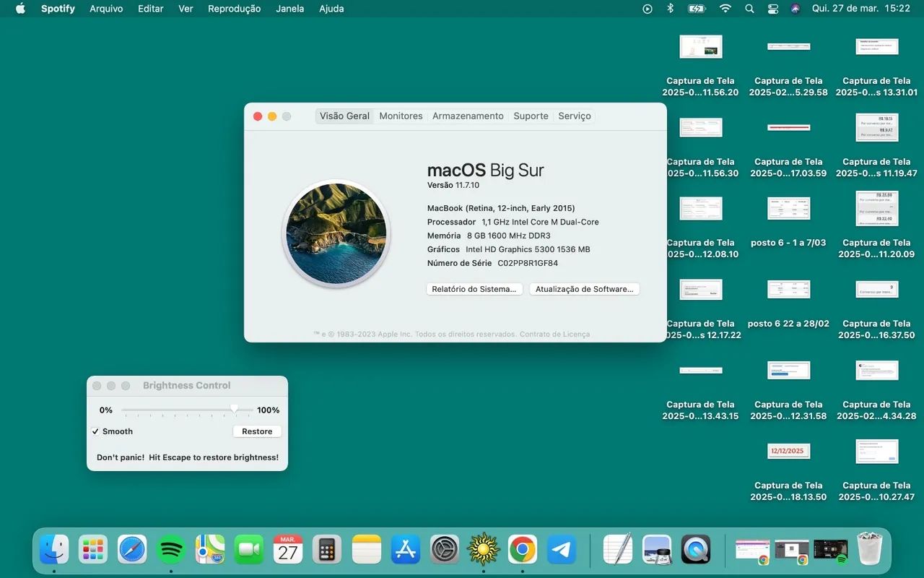Select the Visão Geral tab
Screen dimensions: 924x578
[344, 116]
